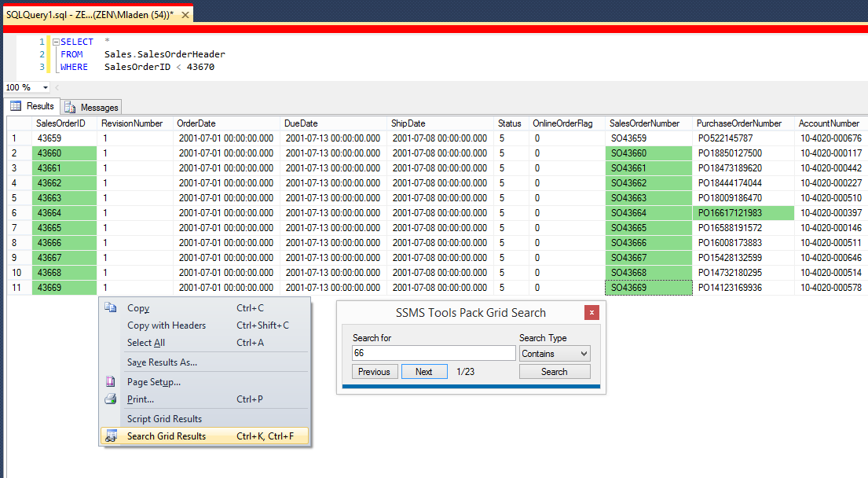Viewport: 868px width, 478px height.
Task: Click the Page Setup icon in the context menu
Action: coord(111,382)
